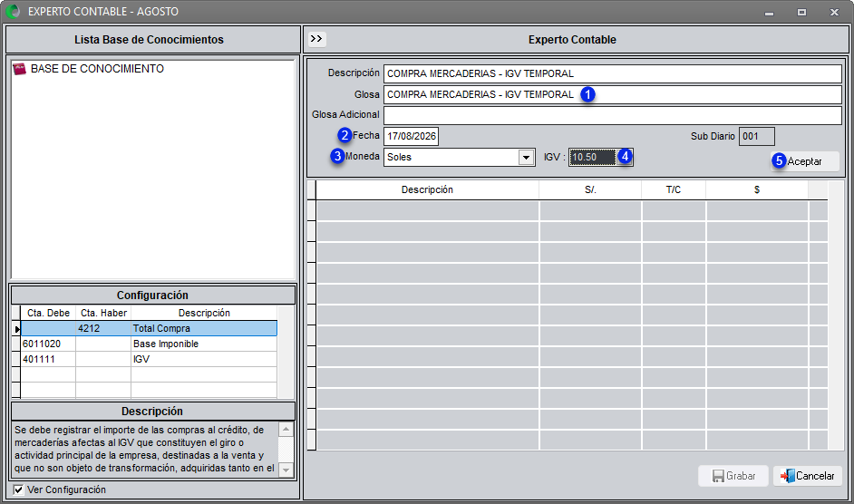Click the Cta. Haber column header
Image resolution: width=854 pixels, height=504 pixels.
click(x=103, y=314)
